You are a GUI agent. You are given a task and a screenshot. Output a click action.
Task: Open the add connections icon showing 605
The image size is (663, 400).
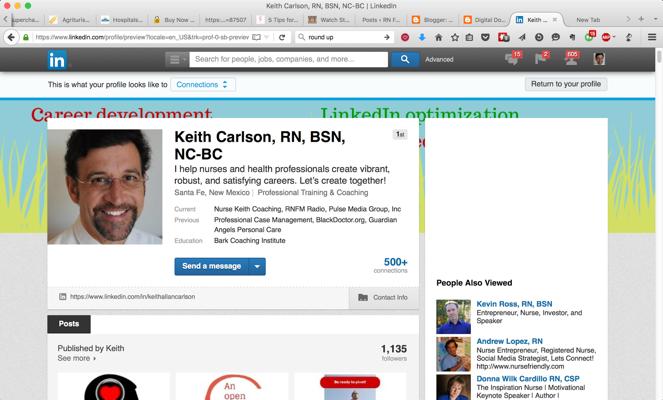click(570, 60)
